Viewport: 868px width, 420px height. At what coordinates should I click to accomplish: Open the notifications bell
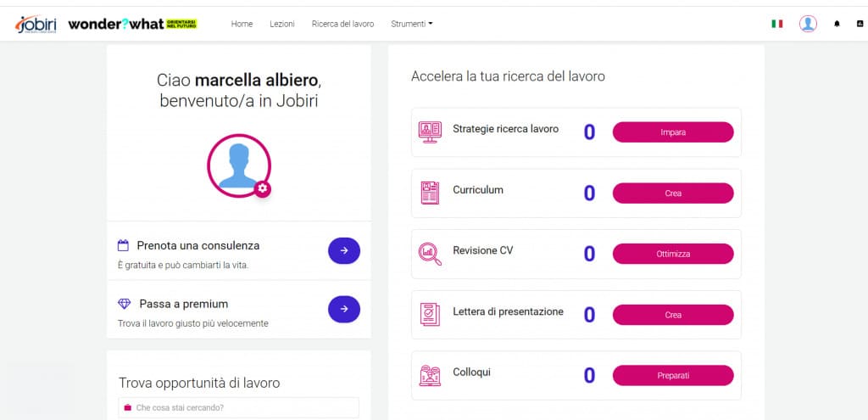coord(837,24)
